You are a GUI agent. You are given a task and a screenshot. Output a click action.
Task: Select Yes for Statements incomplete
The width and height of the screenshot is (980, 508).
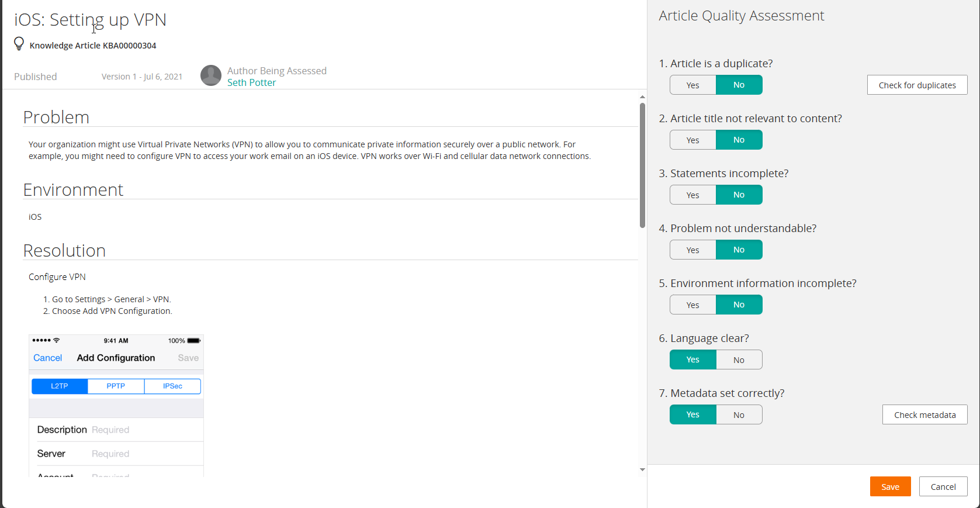click(692, 195)
